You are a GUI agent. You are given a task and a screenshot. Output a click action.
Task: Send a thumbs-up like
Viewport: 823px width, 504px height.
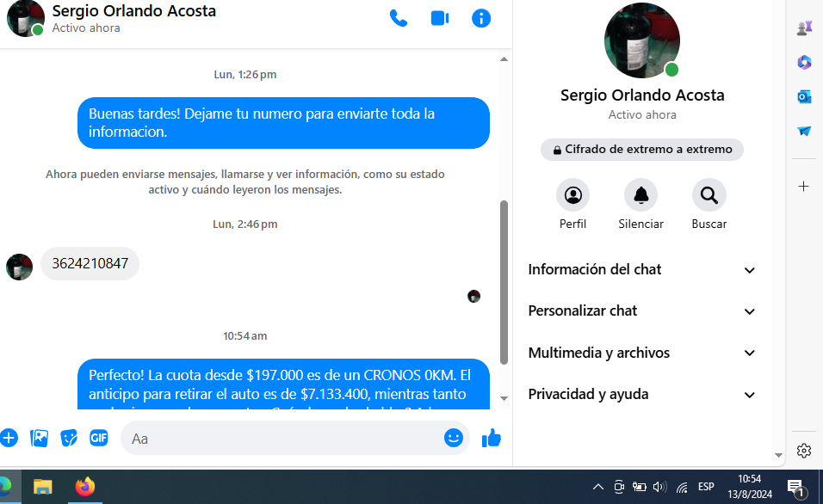click(x=492, y=438)
